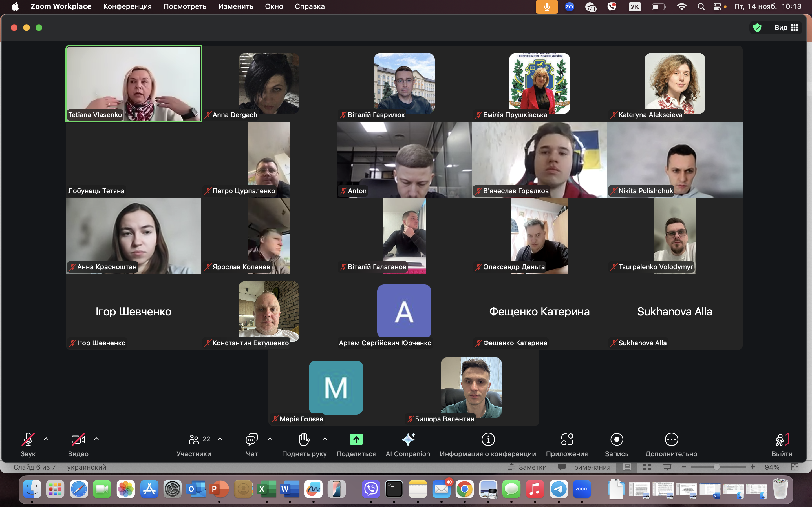Change layout with Вид button

[x=786, y=28]
